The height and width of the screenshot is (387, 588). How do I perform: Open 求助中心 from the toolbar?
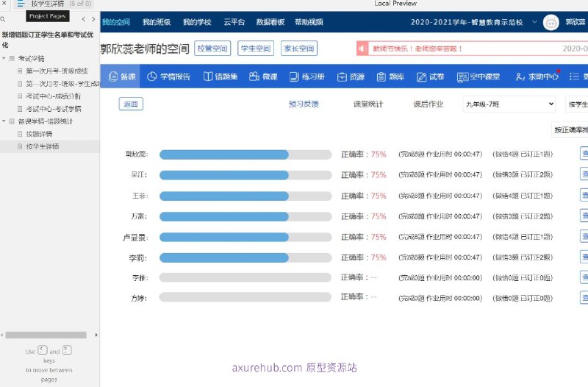point(537,77)
